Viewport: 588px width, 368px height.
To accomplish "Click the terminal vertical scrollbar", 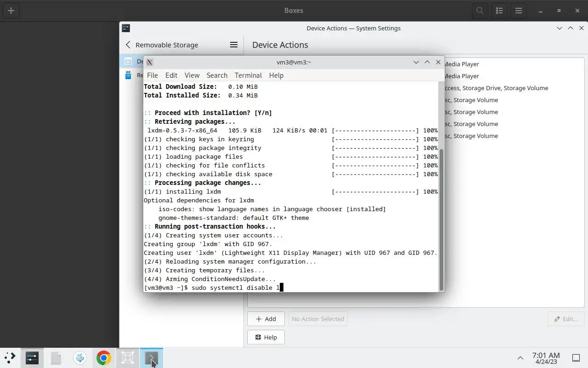I will pos(441,219).
